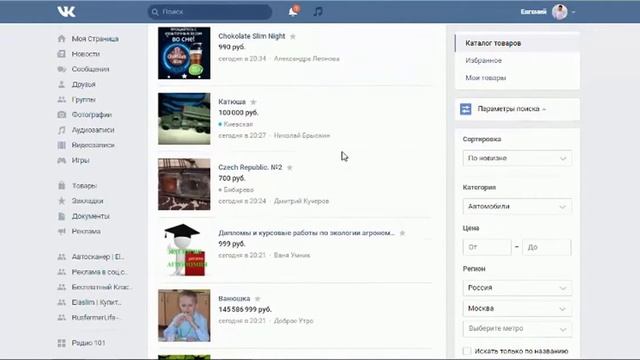Click price От input field
Viewport: 640px width, 360px height.
[x=487, y=247]
